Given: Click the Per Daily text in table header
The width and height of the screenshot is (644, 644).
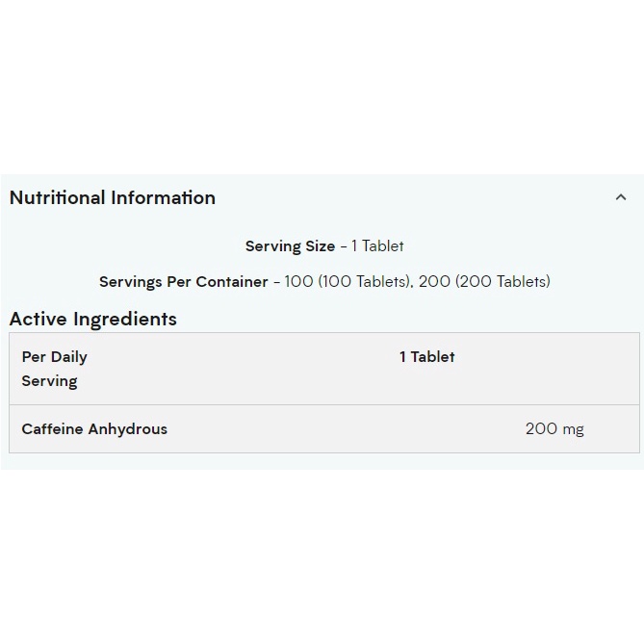Looking at the screenshot, I should (x=54, y=357).
